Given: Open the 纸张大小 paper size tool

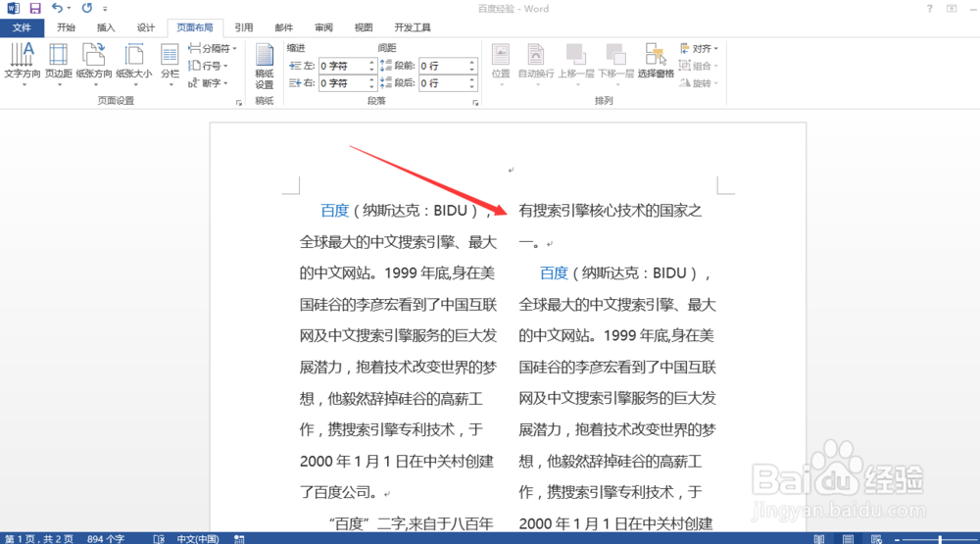Looking at the screenshot, I should pyautogui.click(x=133, y=65).
